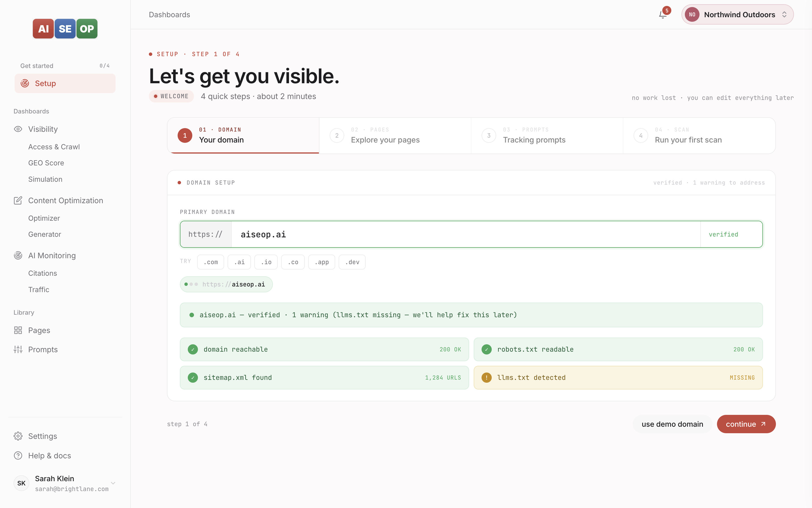This screenshot has height=508, width=812.
Task: Open Settings
Action: (43, 436)
